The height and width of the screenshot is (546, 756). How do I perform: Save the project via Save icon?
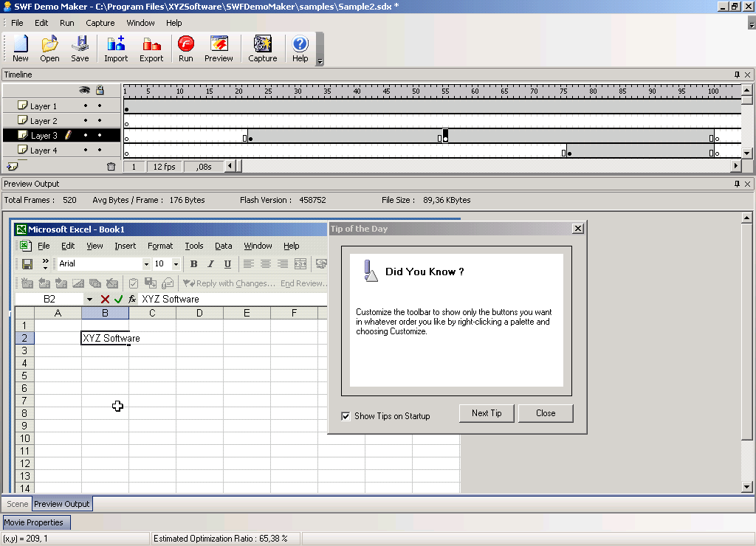coord(80,48)
